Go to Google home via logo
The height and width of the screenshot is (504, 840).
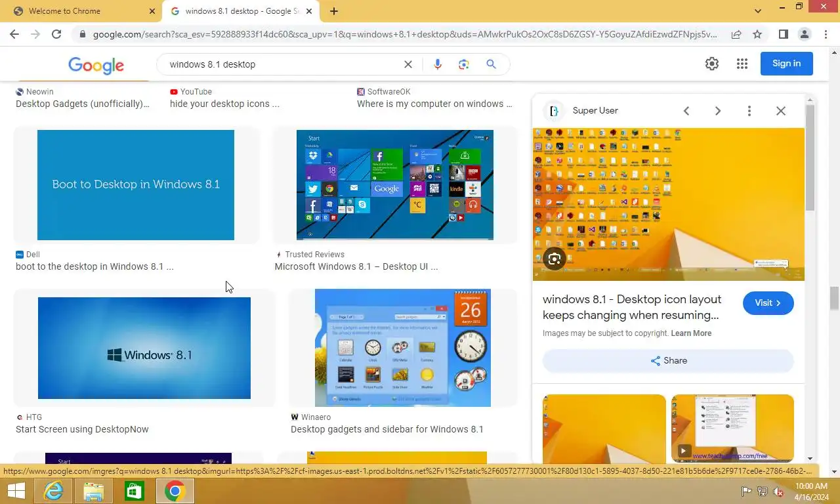point(96,65)
